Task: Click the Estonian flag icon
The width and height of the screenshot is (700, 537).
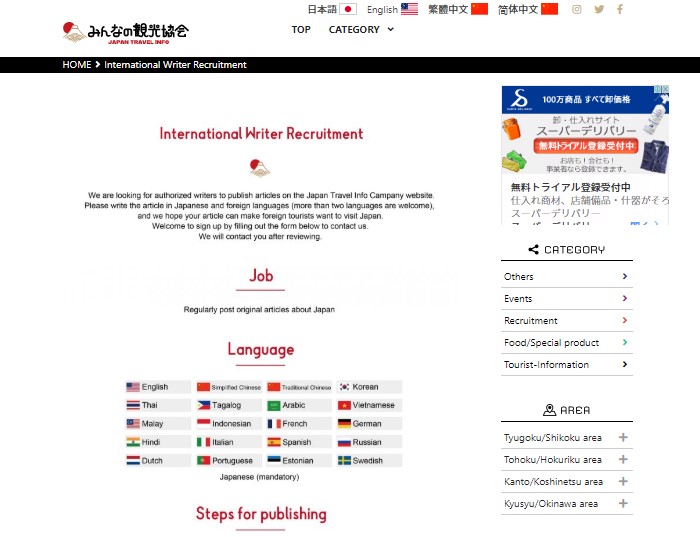Action: [274, 460]
